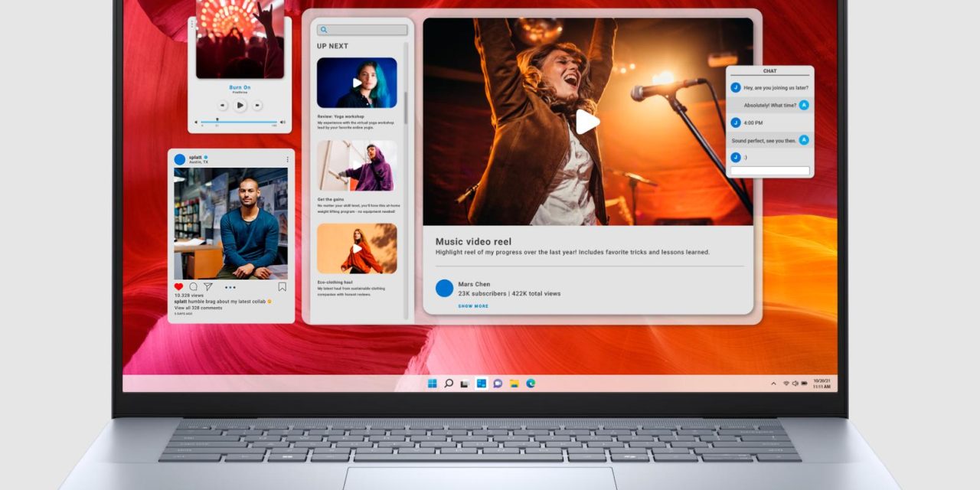Skip to next track in music player

point(257,106)
